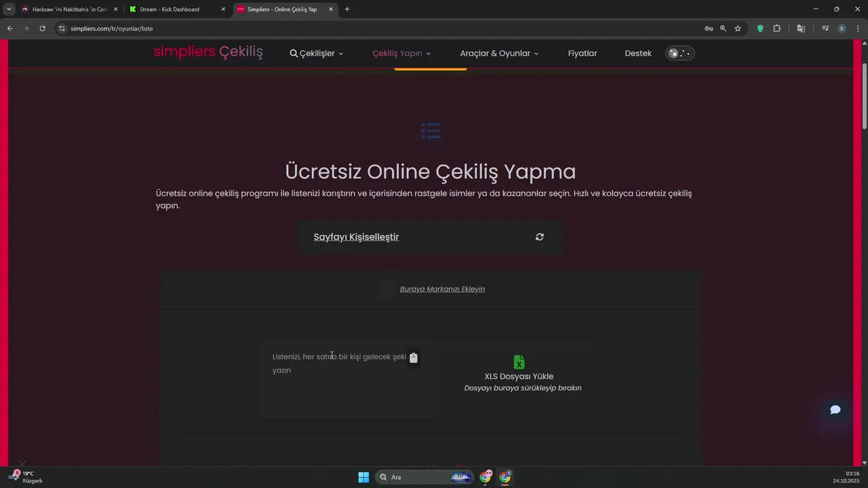Click the Ücretsiz Online Çekiliş Yapma heading
868x488 pixels.
[x=431, y=171]
